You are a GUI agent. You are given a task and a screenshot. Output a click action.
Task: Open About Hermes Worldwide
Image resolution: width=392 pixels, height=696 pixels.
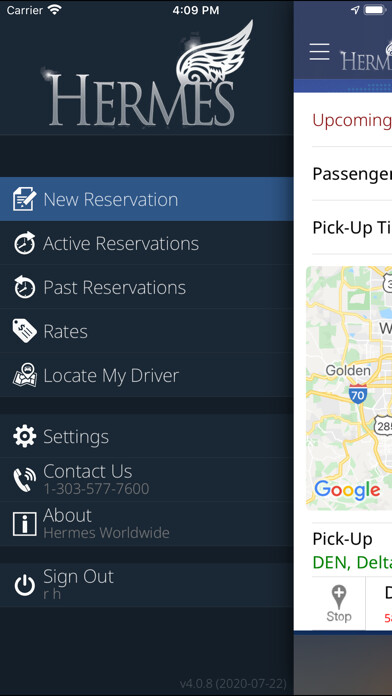(x=147, y=524)
